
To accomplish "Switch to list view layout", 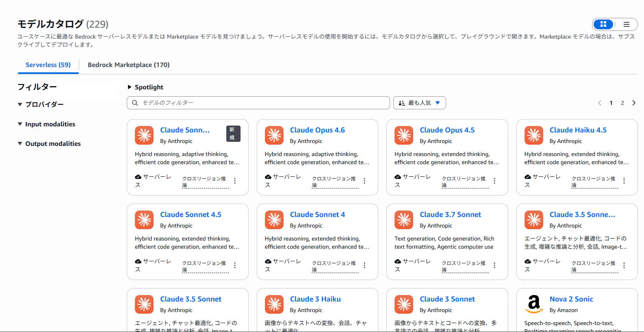I will pyautogui.click(x=626, y=24).
